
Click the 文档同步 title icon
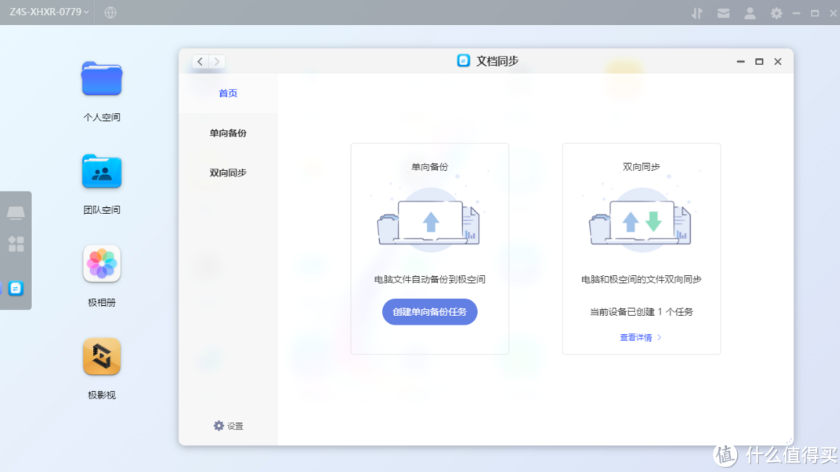[x=463, y=61]
